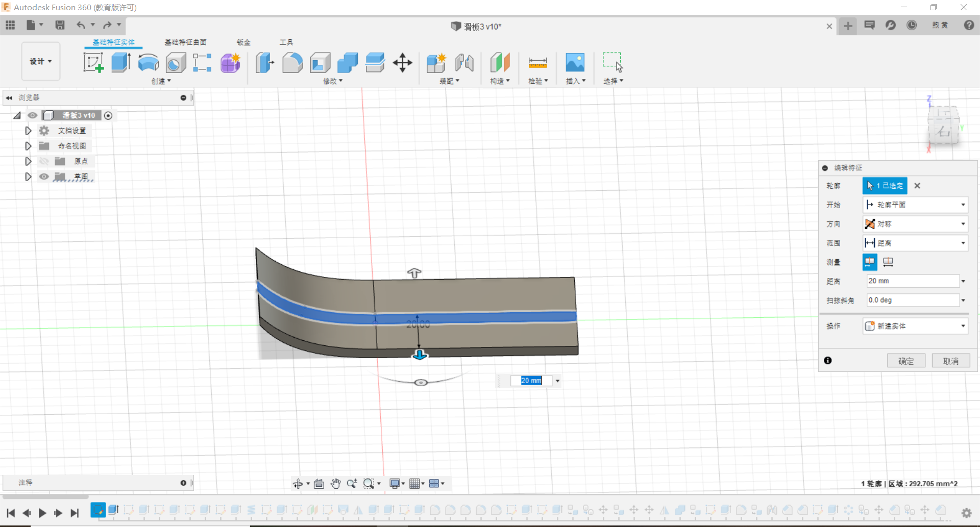Open the 设计 workspace dropdown
The width and height of the screenshot is (980, 527).
41,61
